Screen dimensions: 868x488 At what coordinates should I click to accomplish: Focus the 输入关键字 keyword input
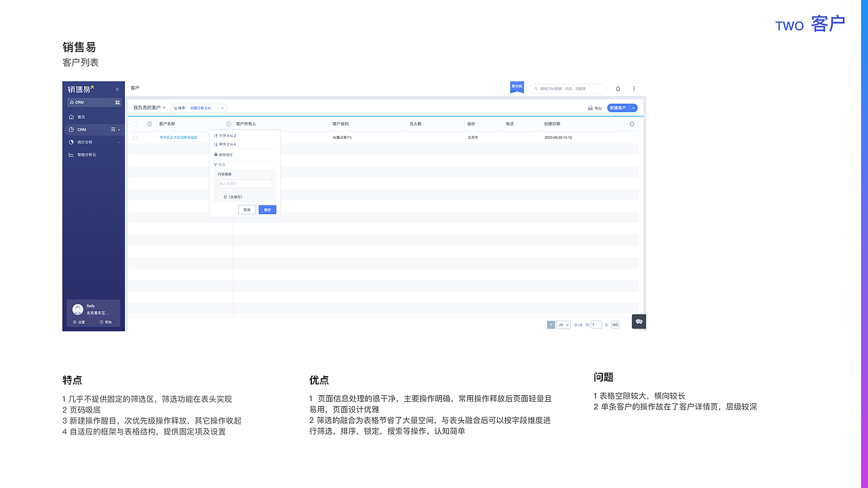point(245,184)
